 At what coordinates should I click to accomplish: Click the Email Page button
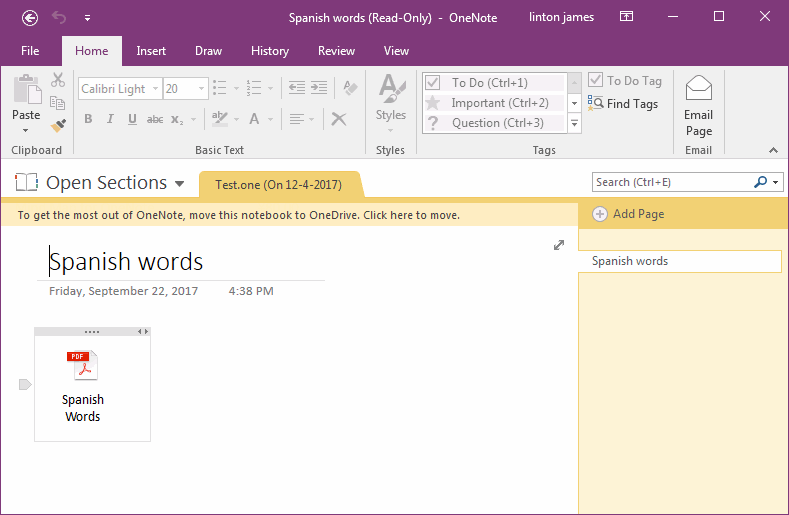(698, 106)
